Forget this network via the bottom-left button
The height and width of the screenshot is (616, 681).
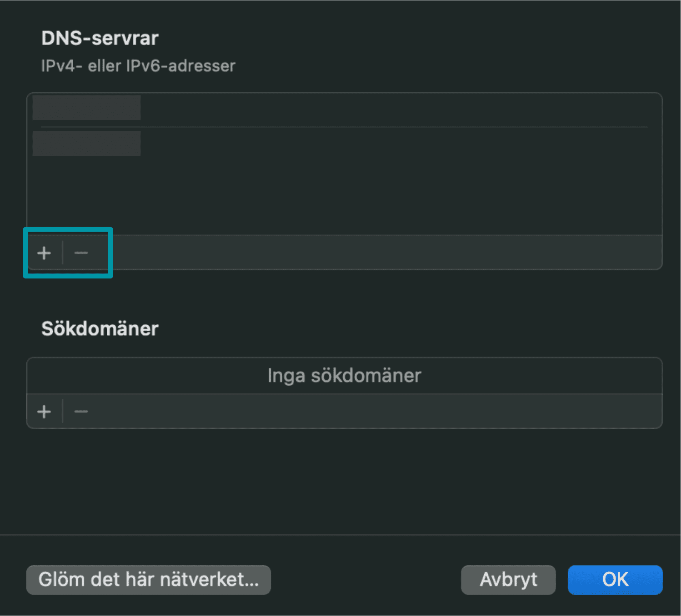coord(149,579)
